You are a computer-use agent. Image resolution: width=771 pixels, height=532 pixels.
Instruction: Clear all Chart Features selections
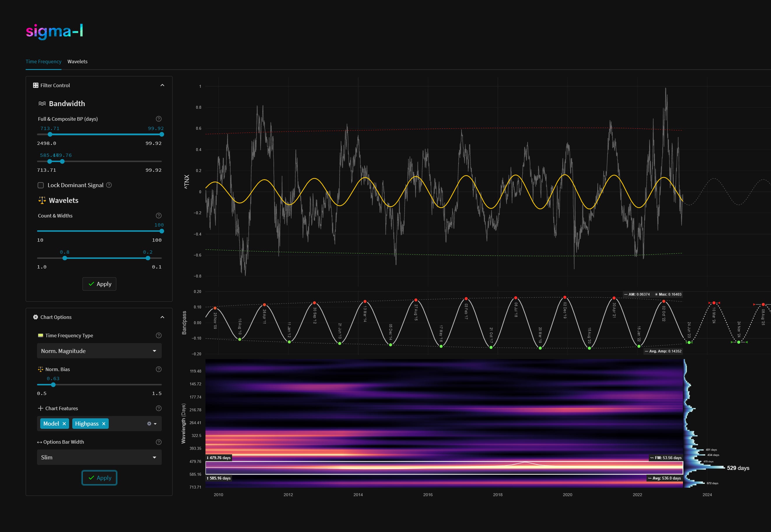tap(149, 424)
